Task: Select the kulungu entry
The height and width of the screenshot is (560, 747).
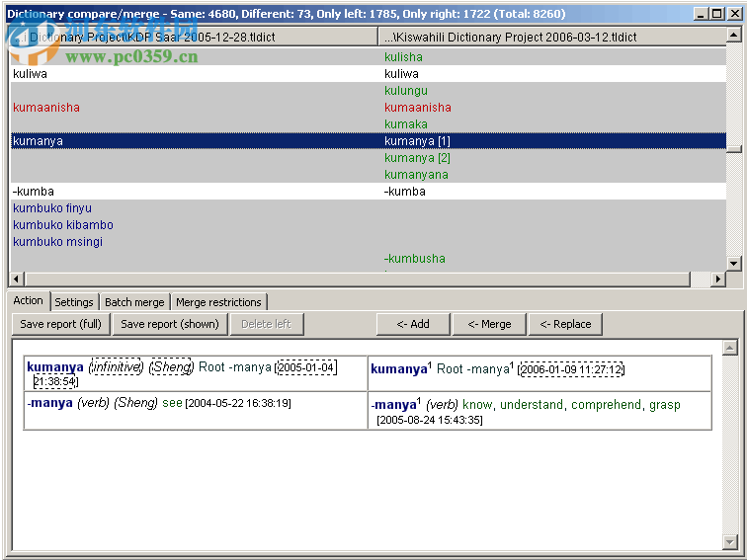Action: (406, 91)
